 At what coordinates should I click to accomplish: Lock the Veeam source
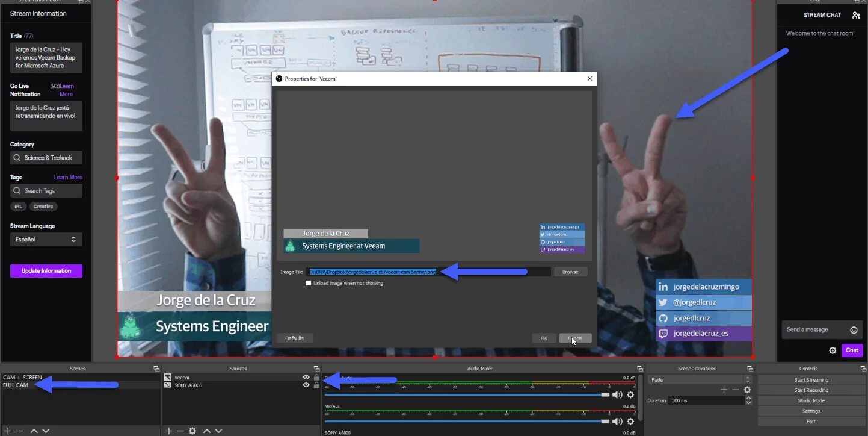(x=316, y=378)
